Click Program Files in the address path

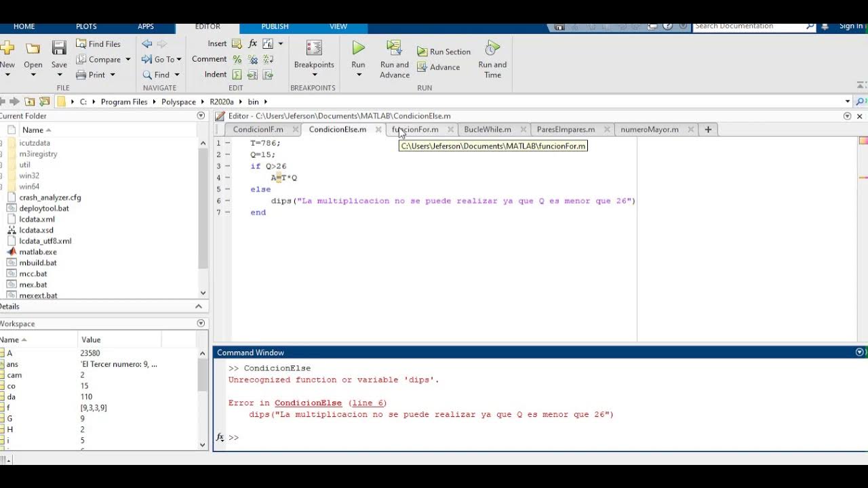click(124, 102)
